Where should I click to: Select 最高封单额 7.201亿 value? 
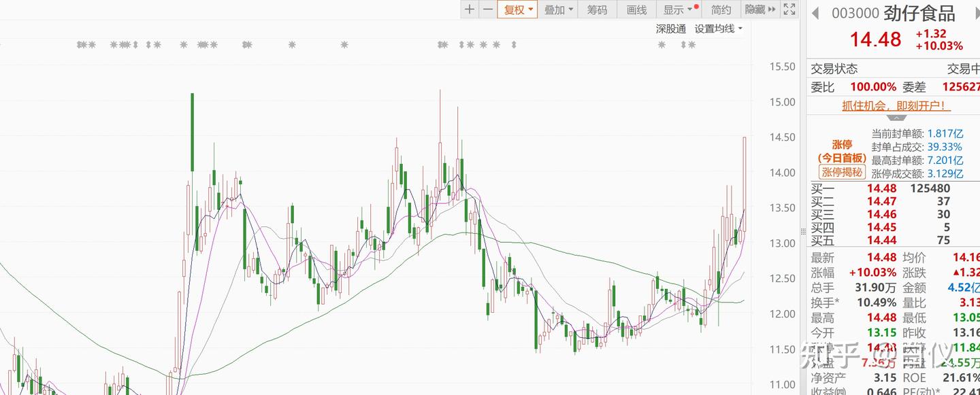click(x=945, y=160)
